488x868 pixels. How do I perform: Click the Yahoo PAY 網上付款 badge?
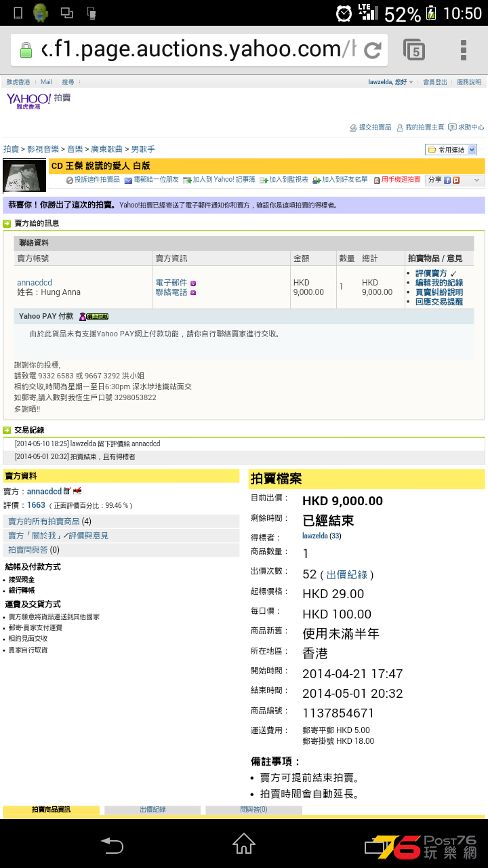click(x=94, y=317)
